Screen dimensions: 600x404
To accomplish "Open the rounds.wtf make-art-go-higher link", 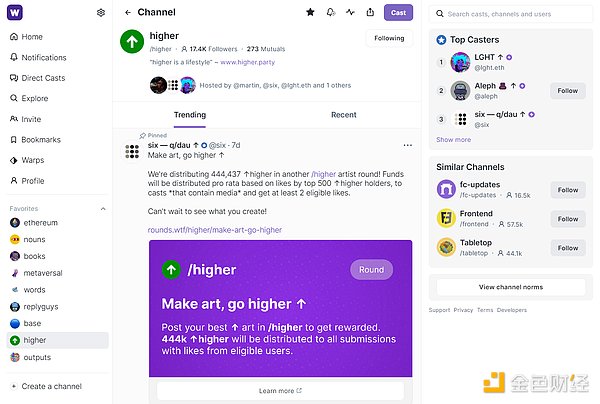I will click(x=215, y=230).
